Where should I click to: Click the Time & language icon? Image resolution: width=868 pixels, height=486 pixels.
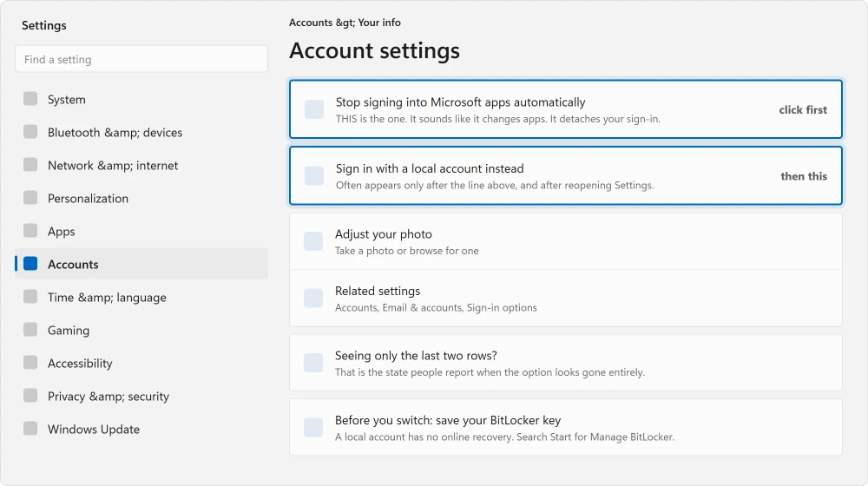click(x=30, y=297)
